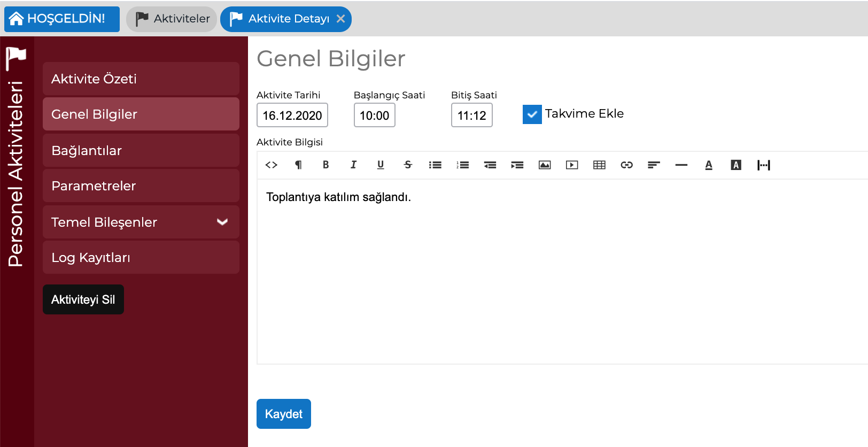The image size is (868, 447).
Task: Save with the Kaydet button
Action: tap(284, 414)
